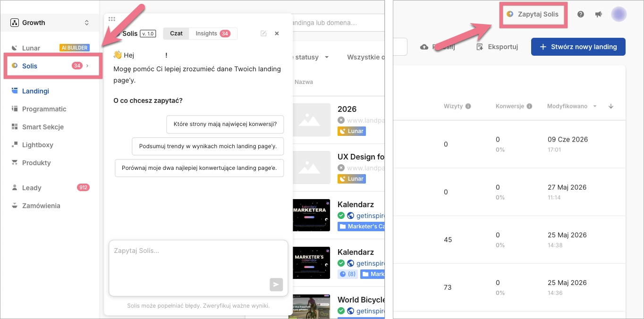644x319 pixels.
Task: Click the Lightboxy sidebar icon
Action: point(14,145)
